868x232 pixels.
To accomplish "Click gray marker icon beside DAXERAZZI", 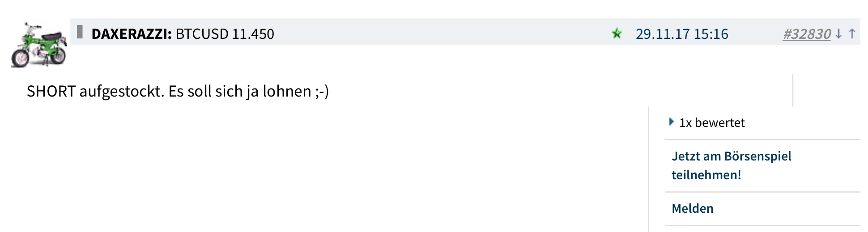I will (80, 32).
